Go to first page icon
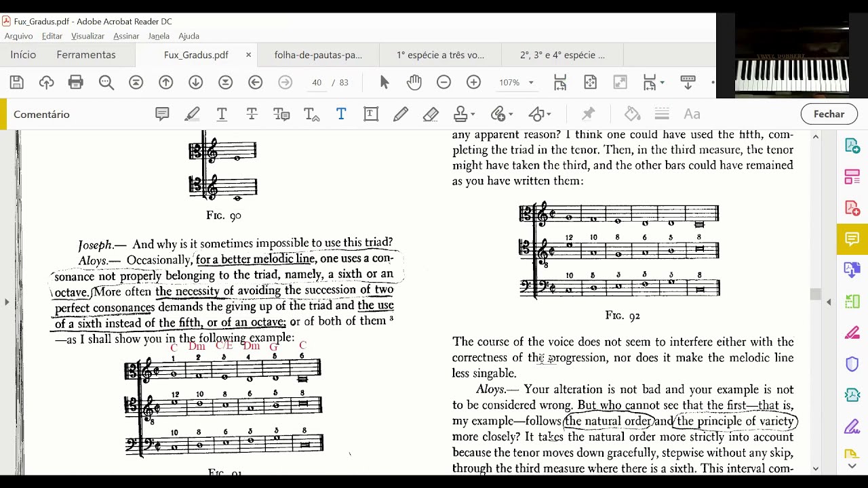Viewport: 868px width, 488px height. (136, 83)
